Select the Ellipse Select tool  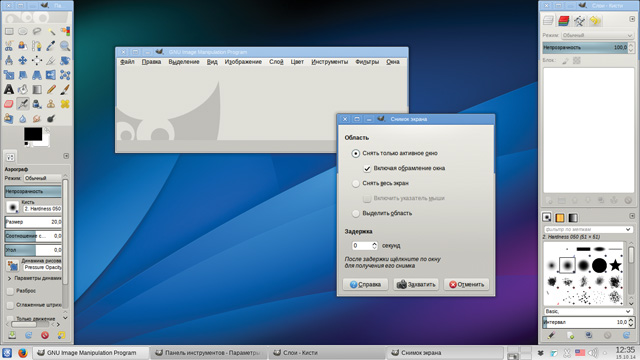23,31
